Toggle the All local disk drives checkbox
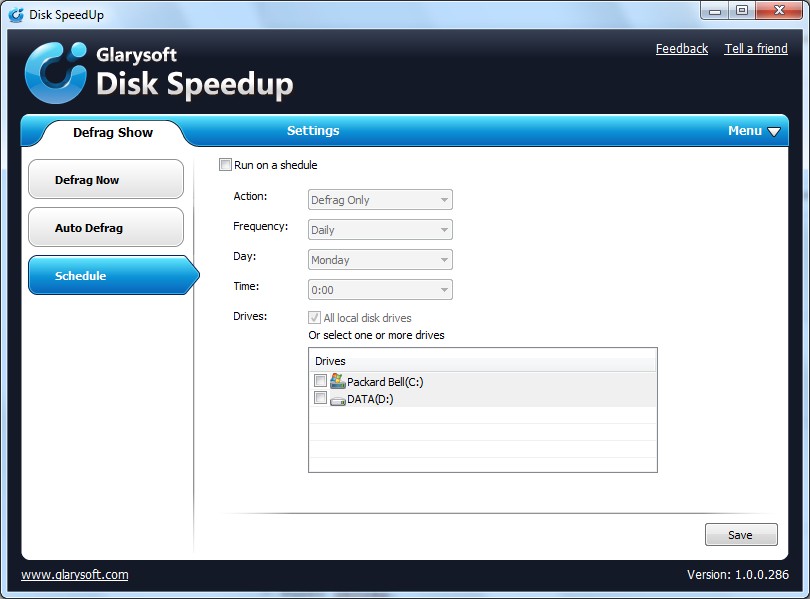810x599 pixels. [x=314, y=317]
